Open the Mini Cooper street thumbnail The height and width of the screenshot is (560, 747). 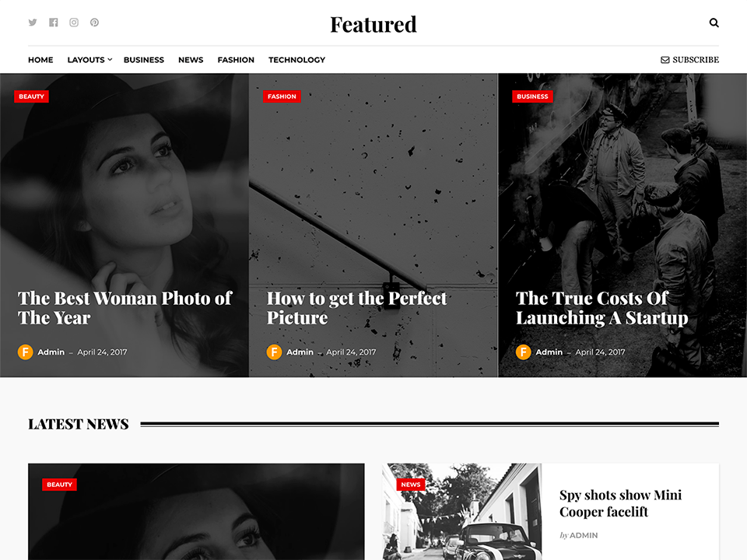click(461, 512)
